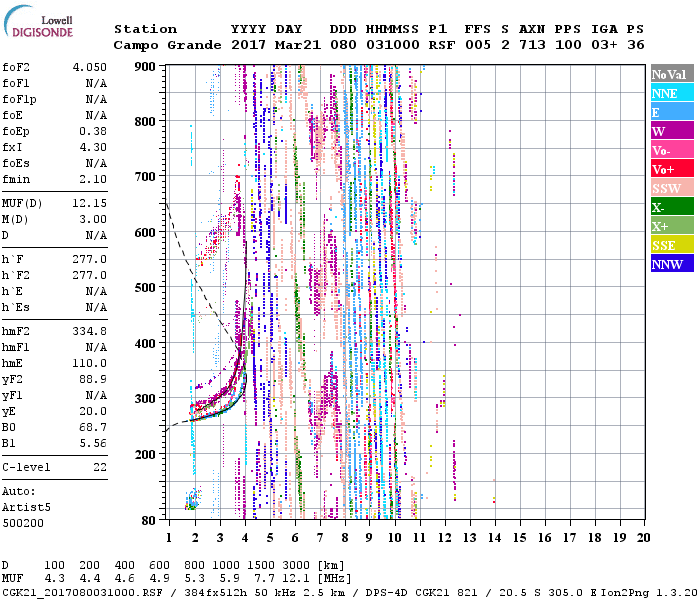The height and width of the screenshot is (600, 700).
Task: Click the blue NNW legend box
Action: [671, 264]
